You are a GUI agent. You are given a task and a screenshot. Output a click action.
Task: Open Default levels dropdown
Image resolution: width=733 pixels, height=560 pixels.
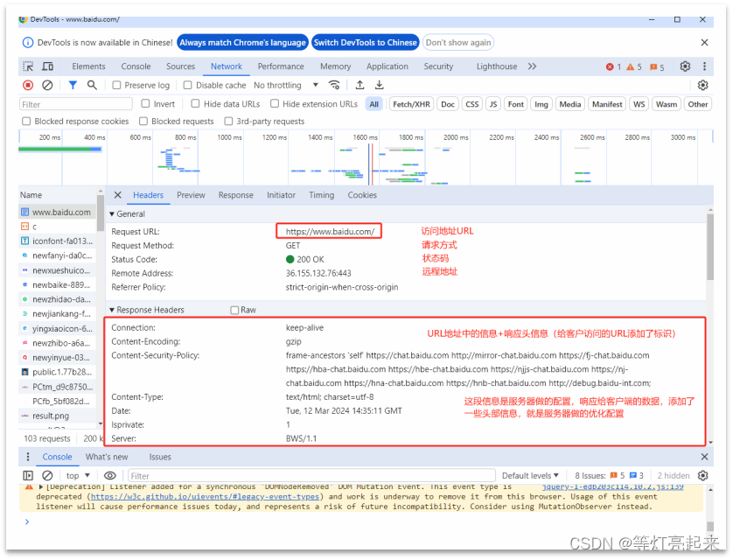530,476
